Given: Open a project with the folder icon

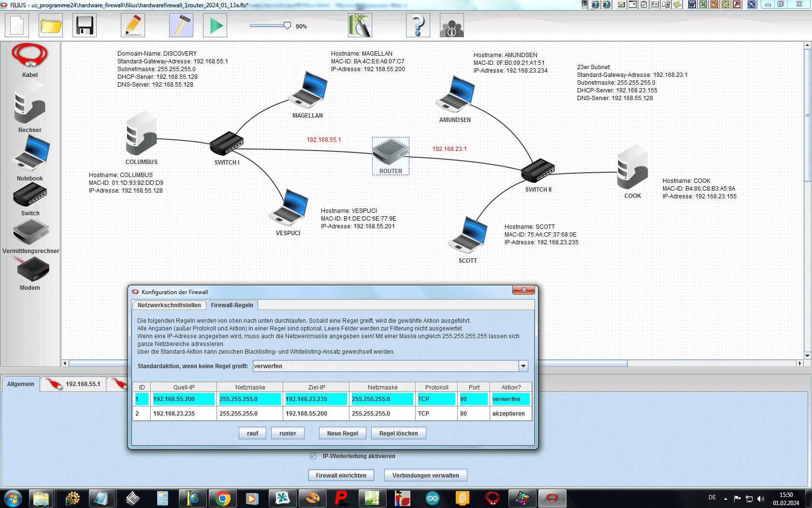Looking at the screenshot, I should coord(51,25).
